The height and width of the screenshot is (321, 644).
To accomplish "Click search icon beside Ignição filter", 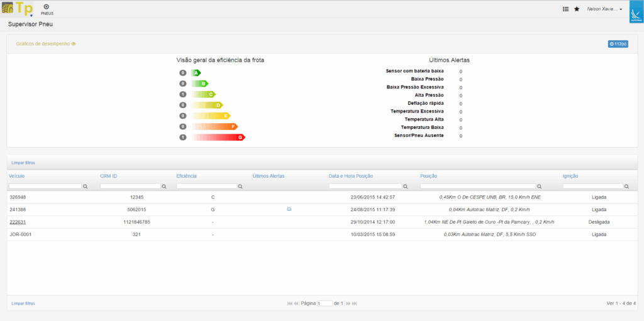I will 626,187.
